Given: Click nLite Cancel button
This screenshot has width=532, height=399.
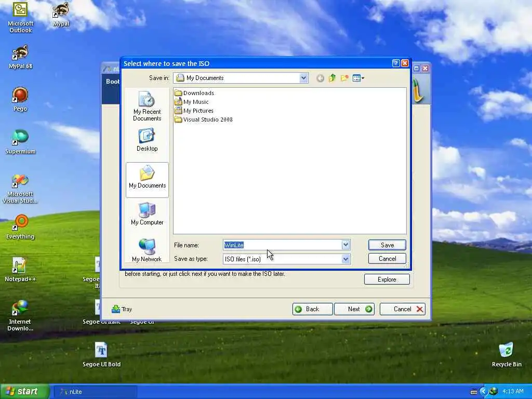Looking at the screenshot, I should point(403,309).
